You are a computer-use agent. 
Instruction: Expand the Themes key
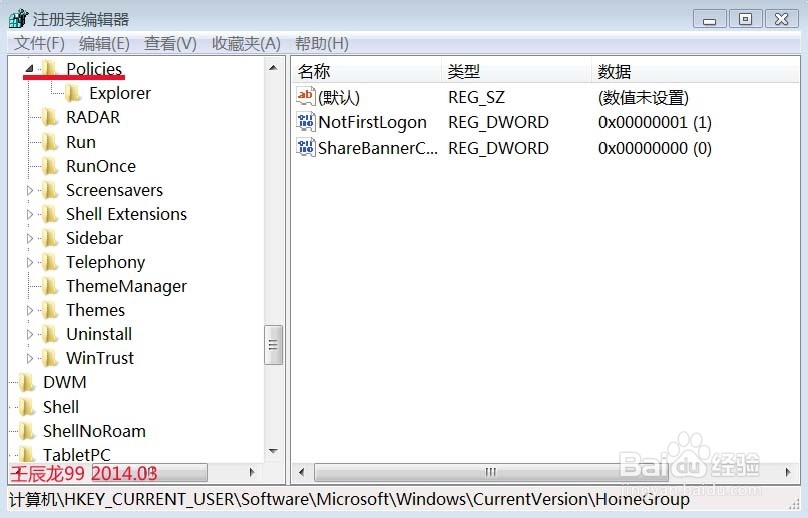tap(29, 310)
